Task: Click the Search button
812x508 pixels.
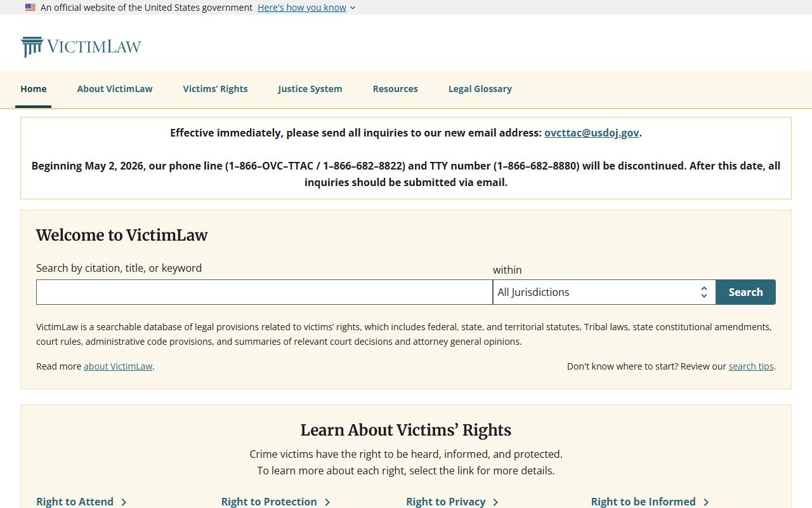Action: click(746, 292)
